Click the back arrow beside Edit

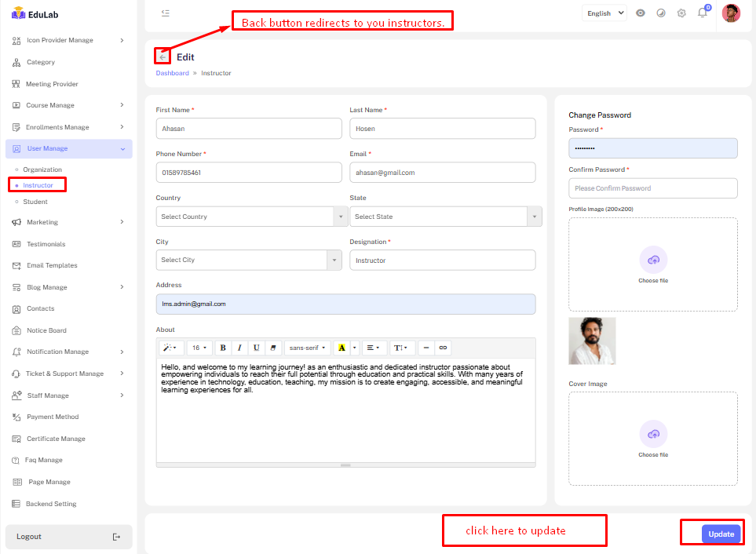pos(163,57)
